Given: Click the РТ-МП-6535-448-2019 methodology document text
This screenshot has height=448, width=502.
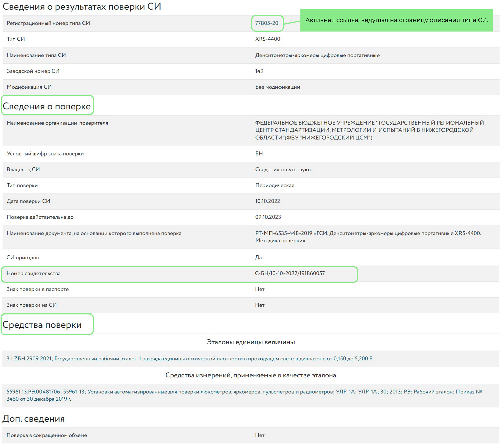Looking at the screenshot, I should coord(368,233).
